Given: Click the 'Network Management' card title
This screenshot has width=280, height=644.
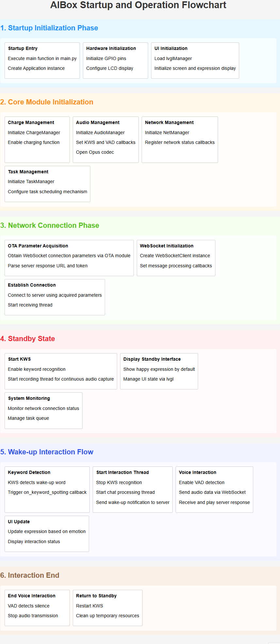Looking at the screenshot, I should 169,122.
